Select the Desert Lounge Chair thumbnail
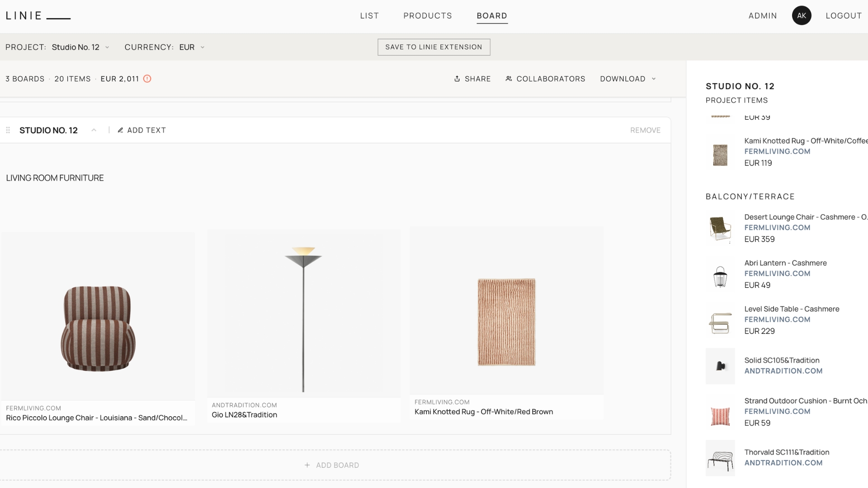The width and height of the screenshot is (868, 488). pyautogui.click(x=720, y=228)
